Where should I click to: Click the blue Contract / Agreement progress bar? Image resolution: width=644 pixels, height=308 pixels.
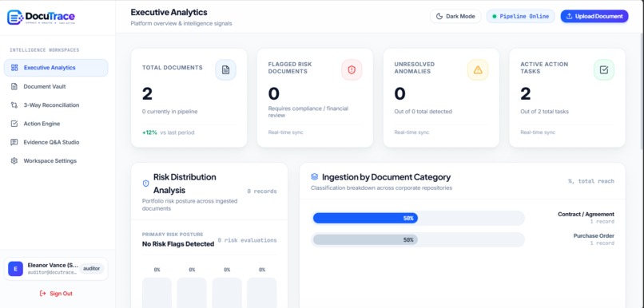click(365, 218)
